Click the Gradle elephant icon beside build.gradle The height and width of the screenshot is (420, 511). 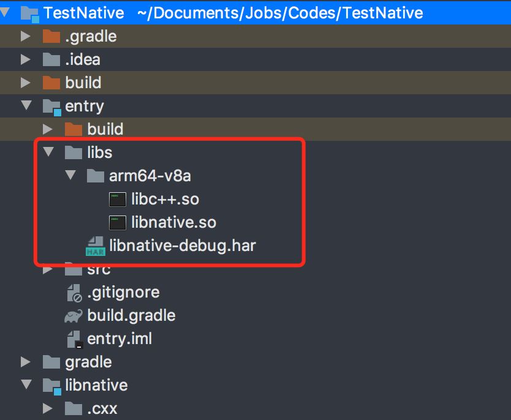tap(74, 316)
